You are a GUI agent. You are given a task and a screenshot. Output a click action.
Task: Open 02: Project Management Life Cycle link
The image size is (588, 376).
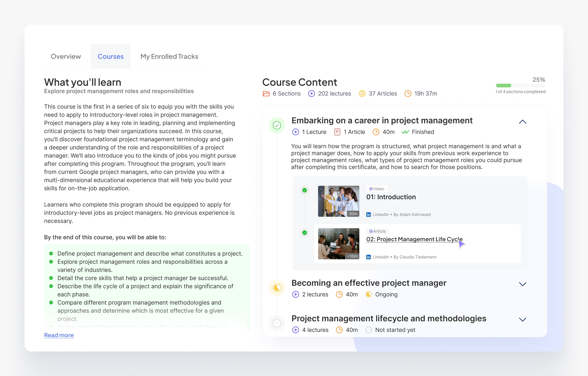point(414,239)
